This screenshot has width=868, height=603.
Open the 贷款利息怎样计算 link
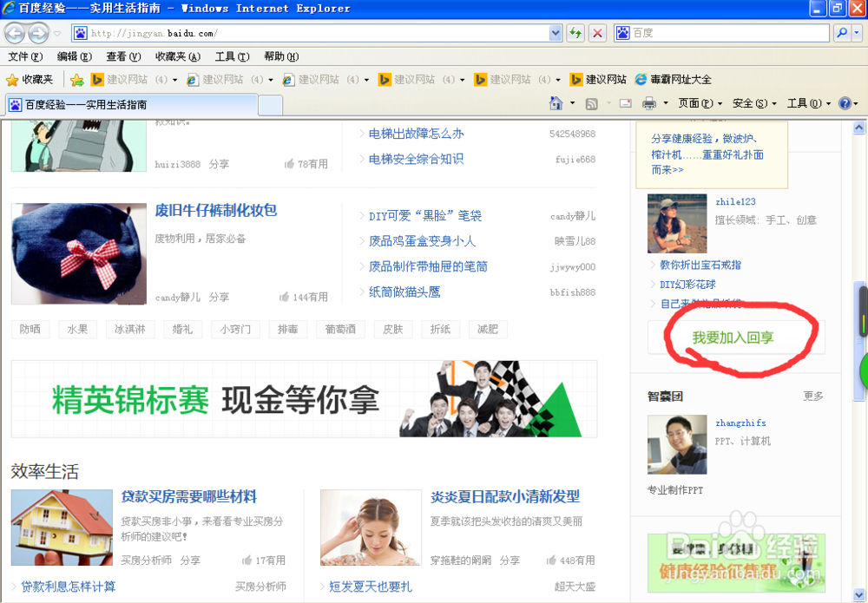point(68,587)
